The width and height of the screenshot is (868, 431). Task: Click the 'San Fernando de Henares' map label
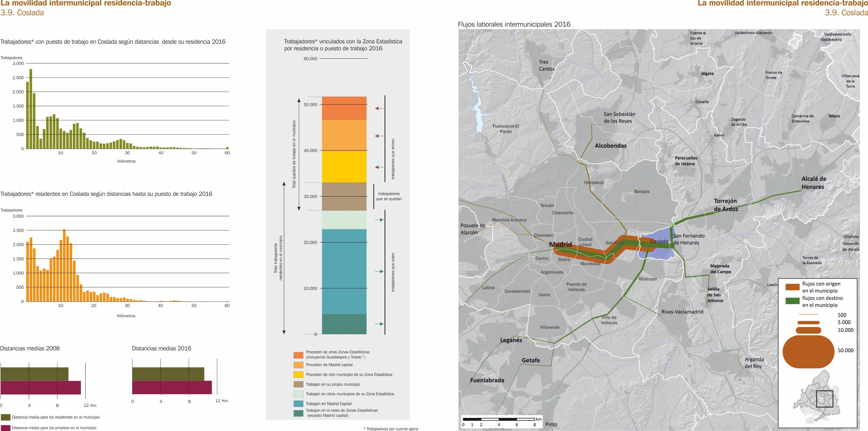(689, 239)
